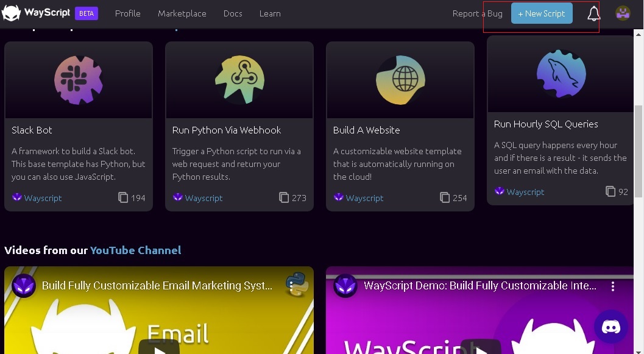The image size is (644, 354).
Task: Open the Docs page
Action: [x=233, y=13]
